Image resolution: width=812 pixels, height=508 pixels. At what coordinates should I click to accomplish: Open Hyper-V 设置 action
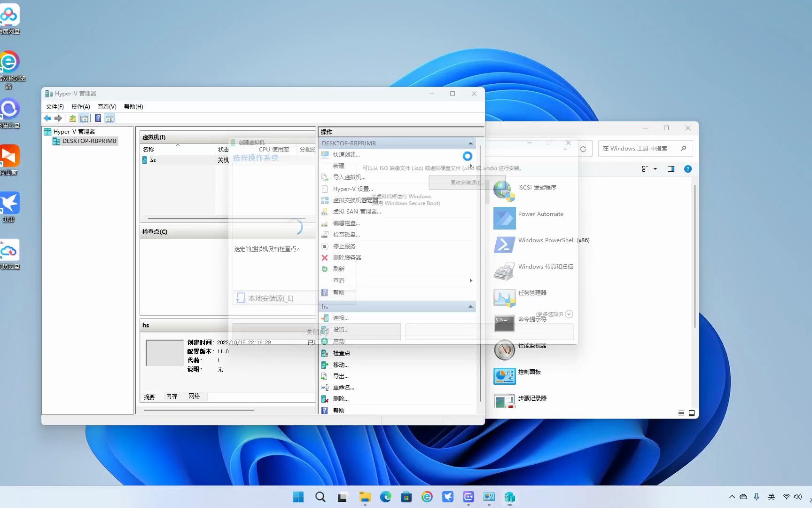tap(353, 189)
